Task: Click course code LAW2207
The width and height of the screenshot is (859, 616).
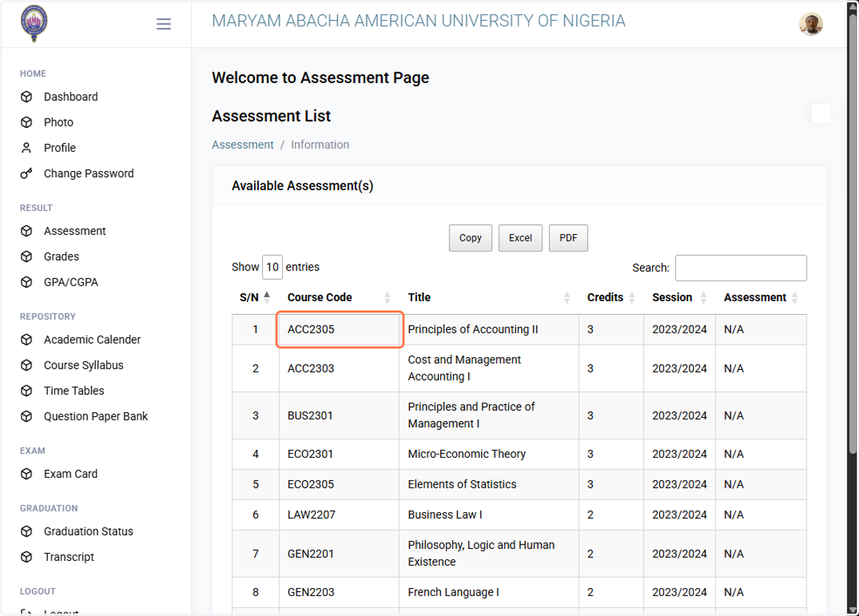Action: 311,515
